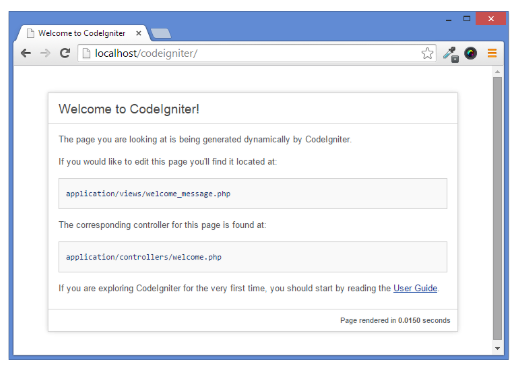Click the localhost/codeigniter/ address bar
The height and width of the screenshot is (370, 520).
point(257,53)
